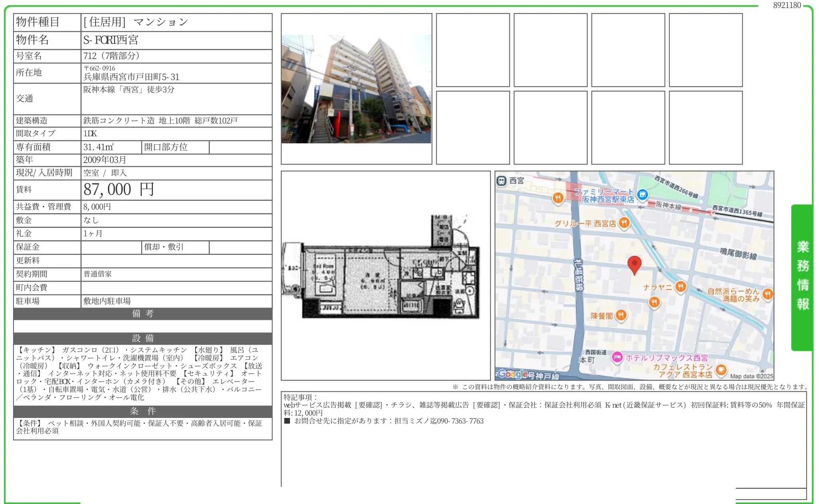This screenshot has width=819, height=504.
Task: Click the property name S-FORT西宮
Action: coord(111,40)
